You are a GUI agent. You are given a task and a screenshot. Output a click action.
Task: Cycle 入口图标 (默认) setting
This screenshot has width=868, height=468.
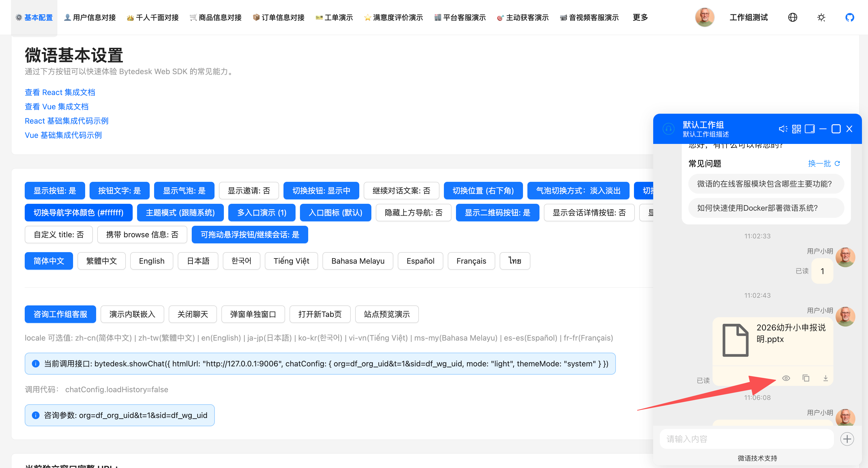coord(336,213)
